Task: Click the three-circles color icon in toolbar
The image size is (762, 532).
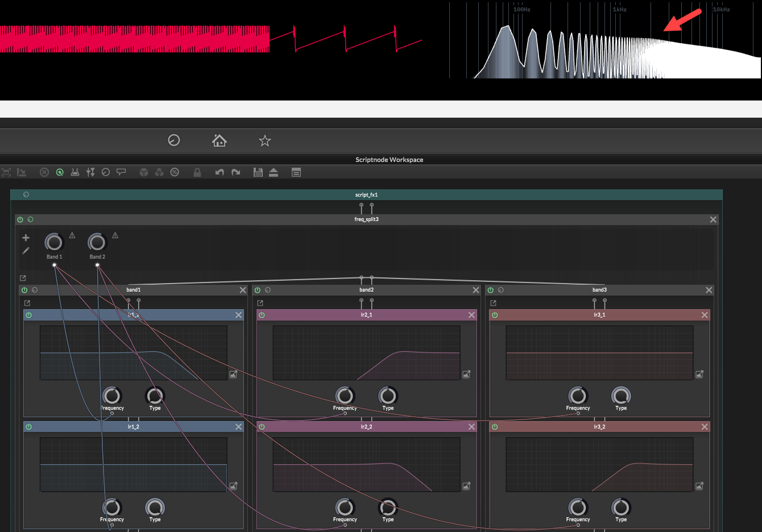Action: tap(159, 172)
